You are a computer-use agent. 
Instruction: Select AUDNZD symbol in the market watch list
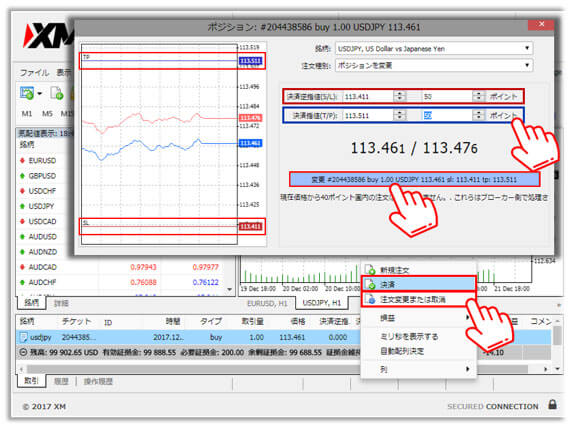point(43,252)
